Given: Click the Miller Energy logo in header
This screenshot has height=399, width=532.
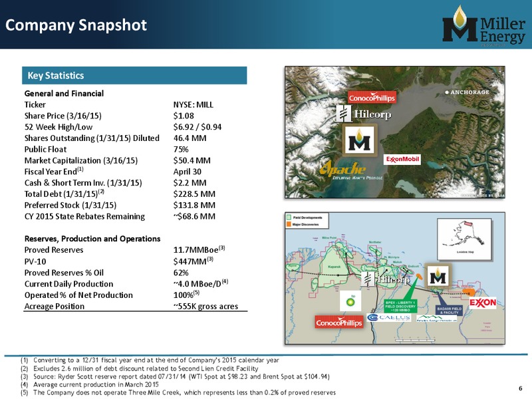Looking at the screenshot, I should (484, 26).
